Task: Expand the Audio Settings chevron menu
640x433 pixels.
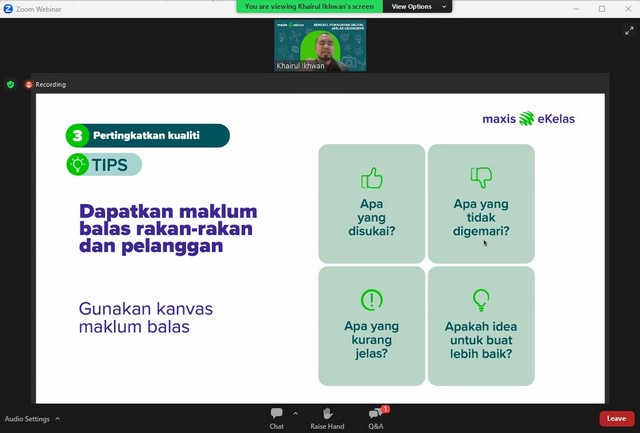Action: pos(57,419)
